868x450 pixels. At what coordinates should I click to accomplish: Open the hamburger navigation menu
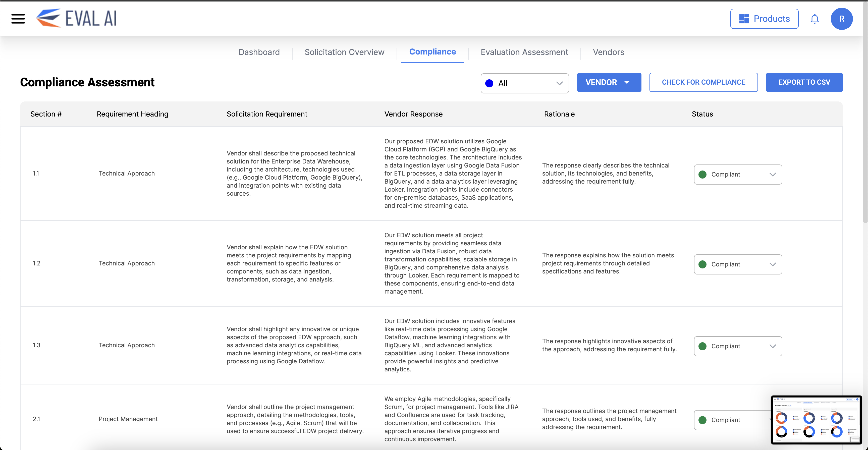point(18,19)
